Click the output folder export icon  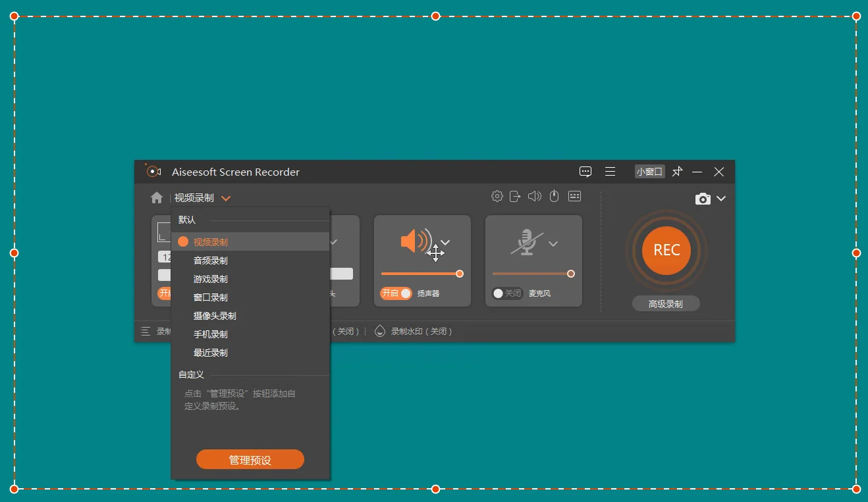[516, 195]
